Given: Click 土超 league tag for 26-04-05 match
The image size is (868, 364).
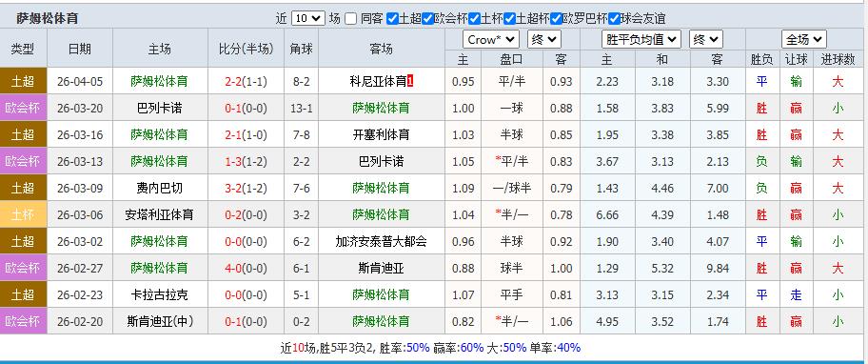Looking at the screenshot, I should coord(23,81).
